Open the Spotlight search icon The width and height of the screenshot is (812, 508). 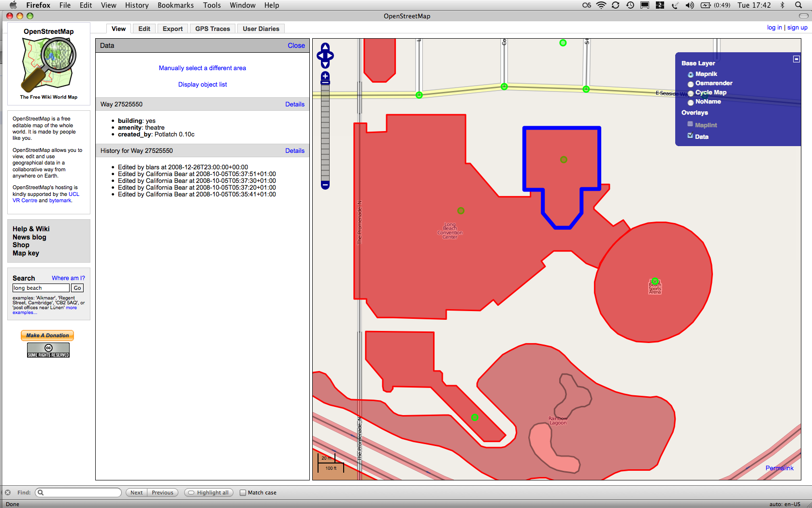tap(798, 5)
